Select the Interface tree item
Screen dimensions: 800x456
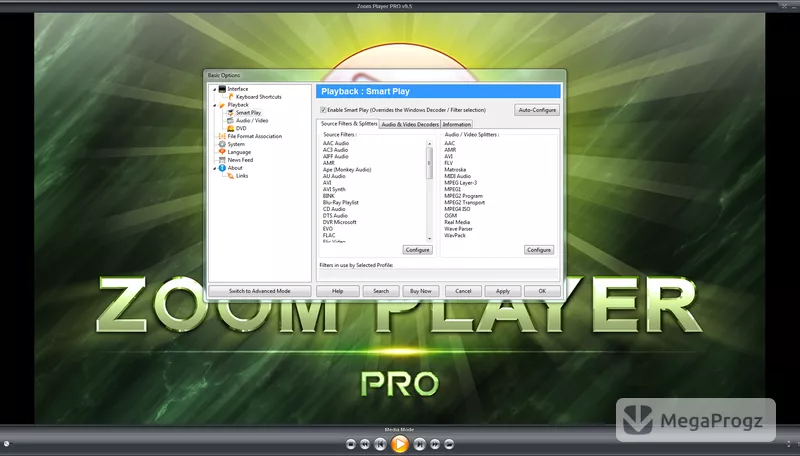pyautogui.click(x=238, y=89)
